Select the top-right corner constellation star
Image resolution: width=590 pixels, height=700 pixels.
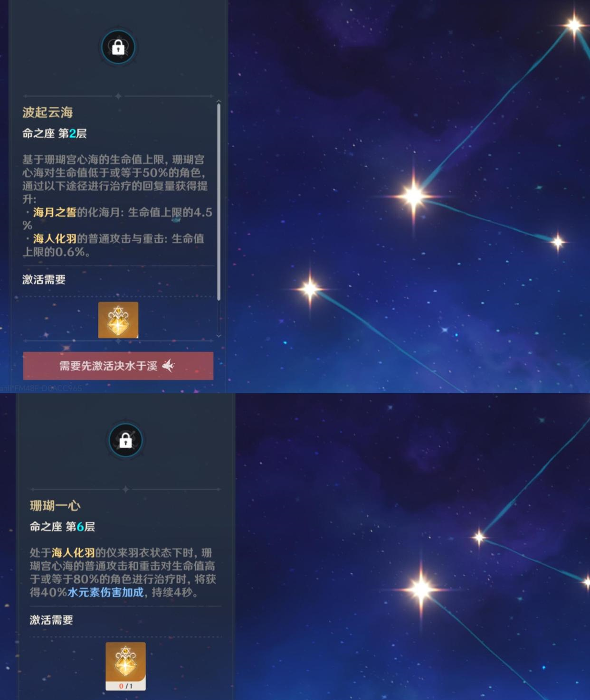tap(574, 25)
